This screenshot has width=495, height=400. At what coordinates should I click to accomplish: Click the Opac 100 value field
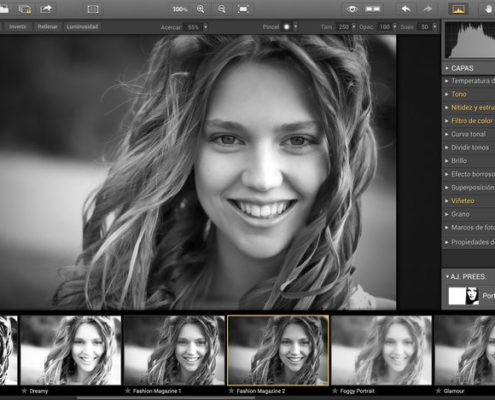pyautogui.click(x=385, y=27)
